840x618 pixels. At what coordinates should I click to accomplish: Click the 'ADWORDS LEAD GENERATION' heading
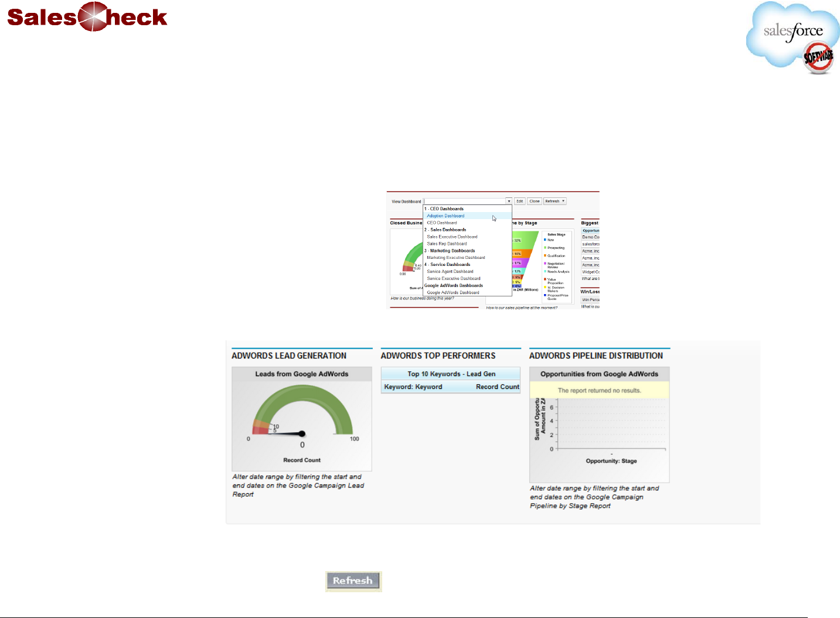point(289,356)
